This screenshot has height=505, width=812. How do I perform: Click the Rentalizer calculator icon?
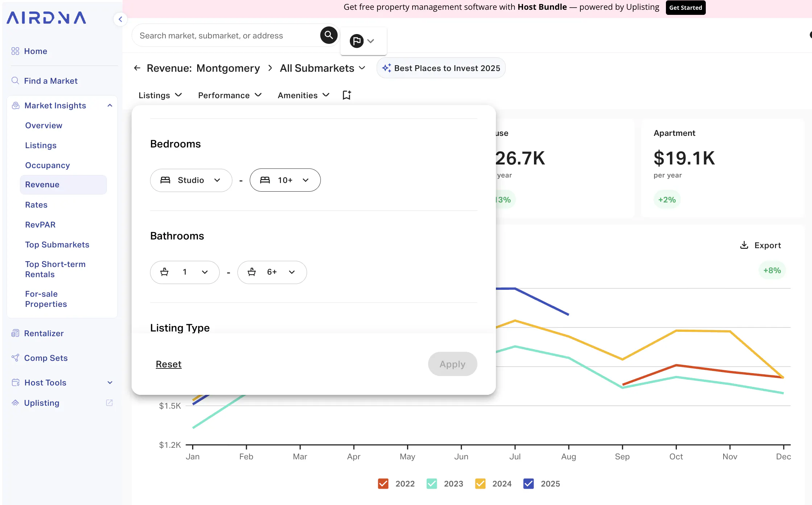(x=15, y=333)
